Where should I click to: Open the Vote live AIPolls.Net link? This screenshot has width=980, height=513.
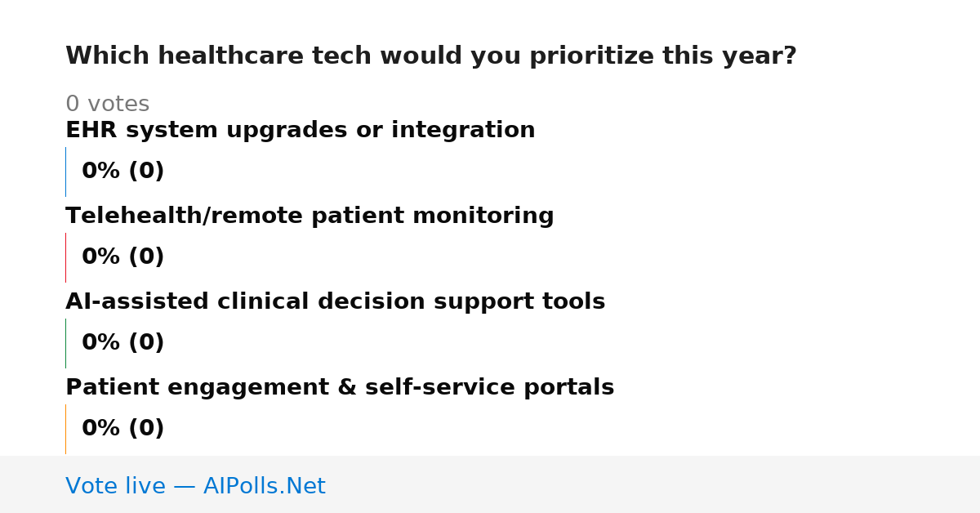click(195, 486)
